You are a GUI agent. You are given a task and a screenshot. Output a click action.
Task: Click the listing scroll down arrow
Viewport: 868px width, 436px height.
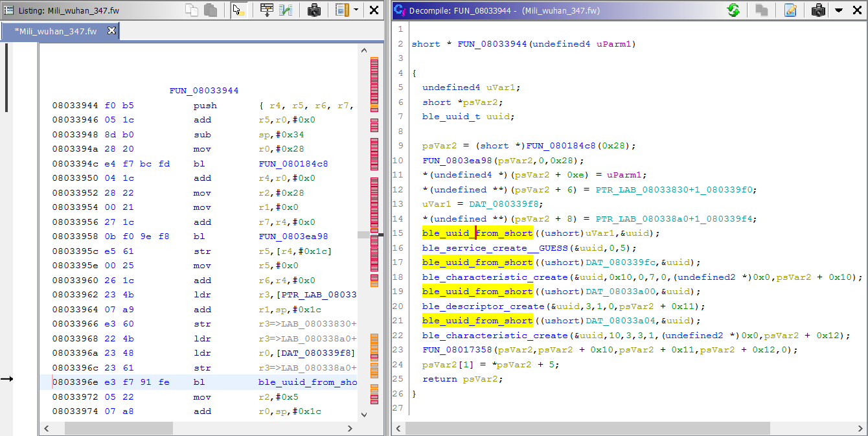(363, 415)
